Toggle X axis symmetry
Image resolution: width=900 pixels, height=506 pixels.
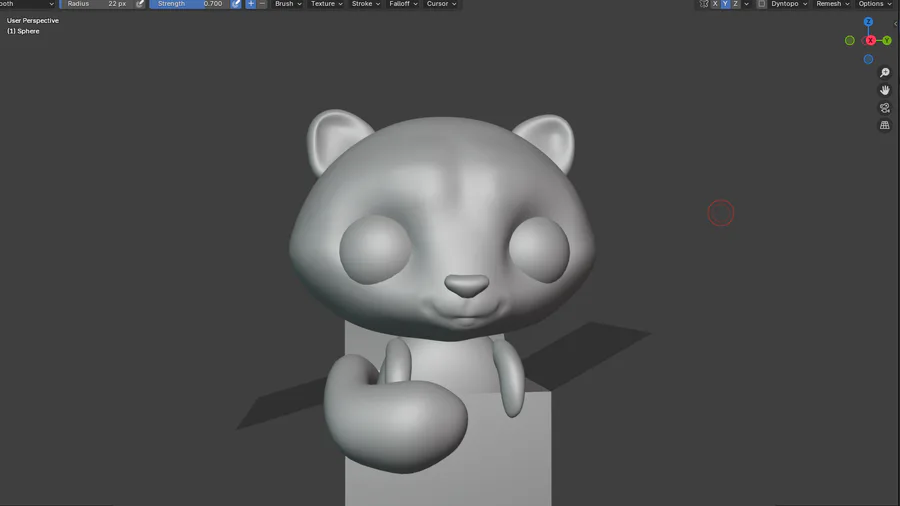[x=715, y=4]
